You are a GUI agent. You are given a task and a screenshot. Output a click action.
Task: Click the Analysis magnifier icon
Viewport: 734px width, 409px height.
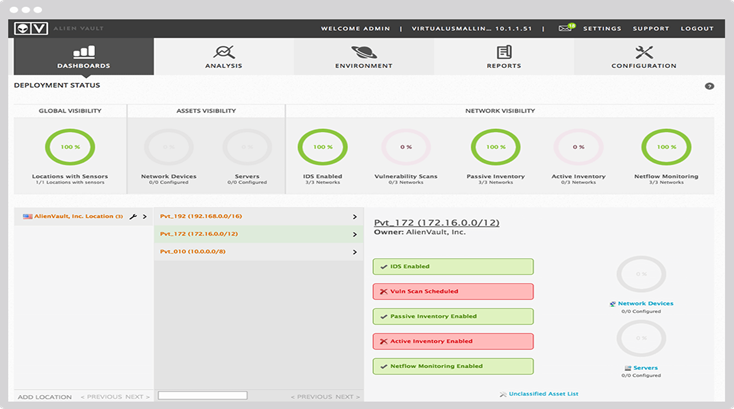[x=224, y=52]
